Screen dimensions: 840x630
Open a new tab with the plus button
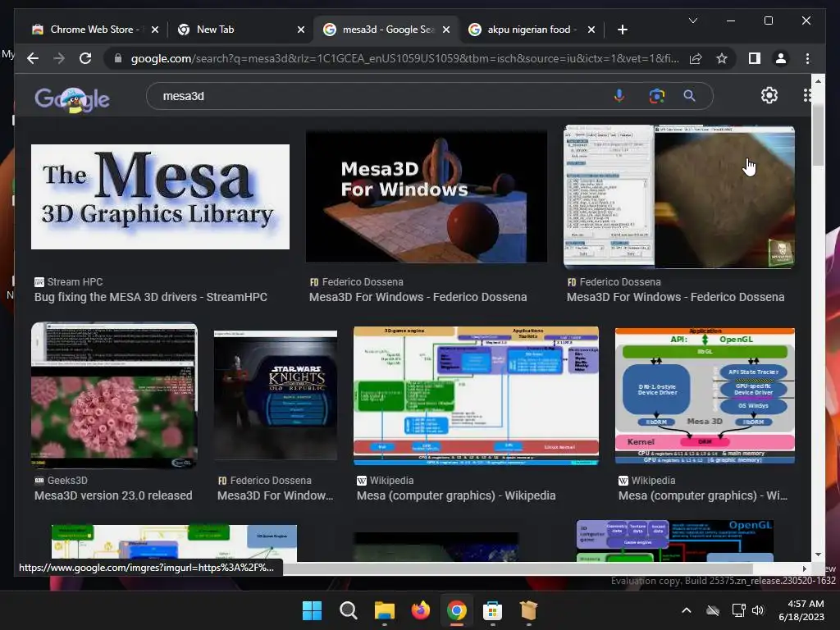coord(622,30)
